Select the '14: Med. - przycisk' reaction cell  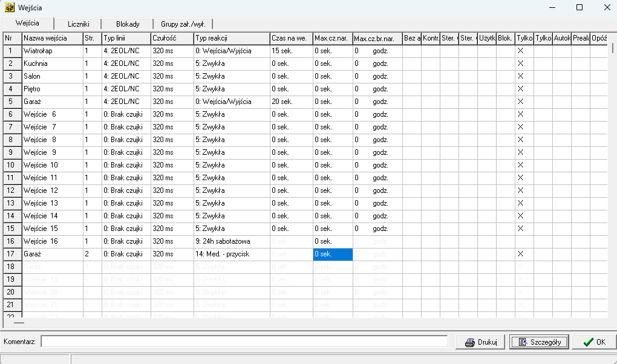tap(232, 254)
